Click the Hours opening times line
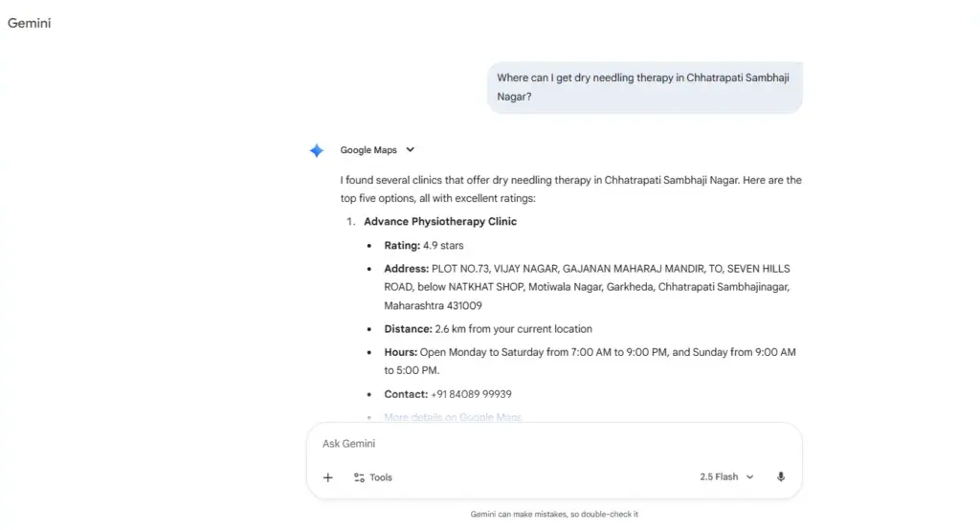This screenshot has height=530, width=980. point(590,362)
